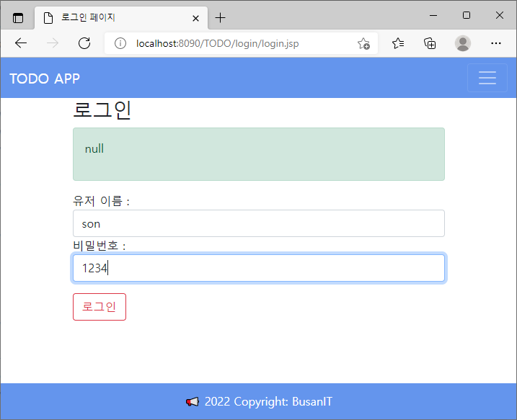
Task: Click the 유저 이름 input field
Action: (x=259, y=223)
